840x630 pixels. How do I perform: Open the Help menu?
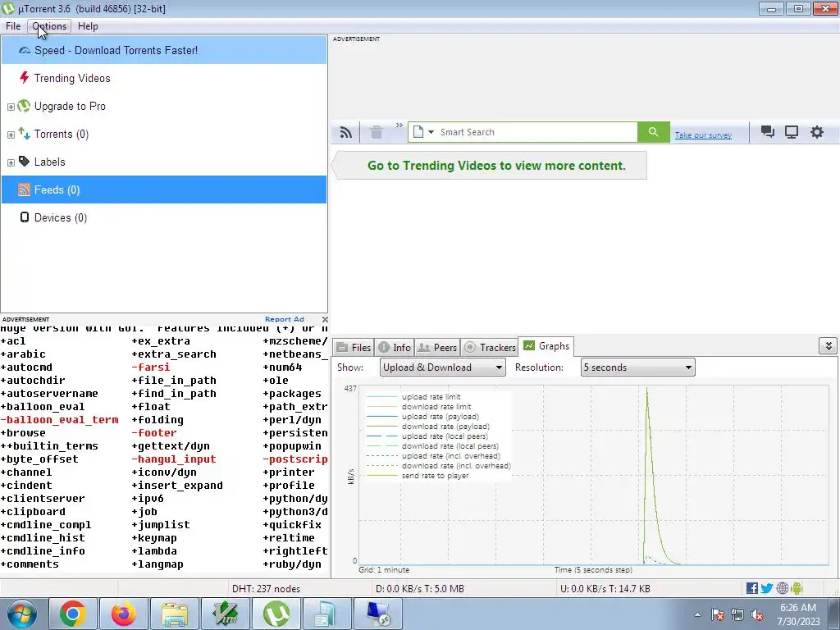click(x=88, y=26)
